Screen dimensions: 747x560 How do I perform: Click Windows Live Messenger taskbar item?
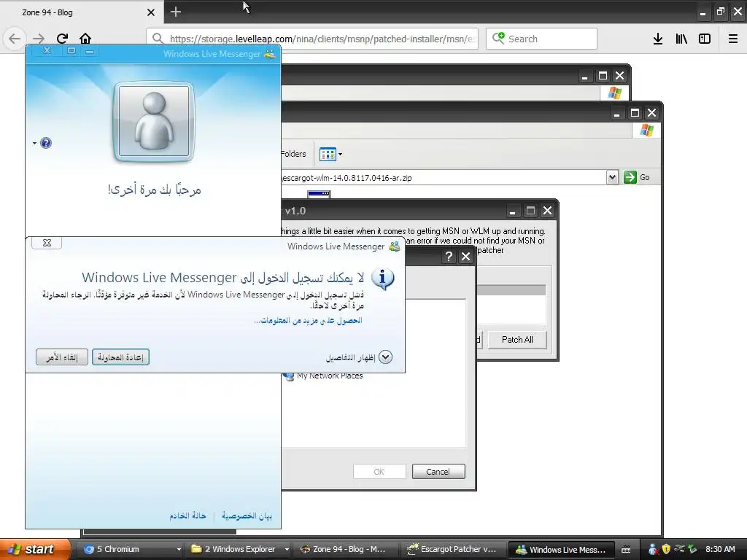[x=561, y=550]
